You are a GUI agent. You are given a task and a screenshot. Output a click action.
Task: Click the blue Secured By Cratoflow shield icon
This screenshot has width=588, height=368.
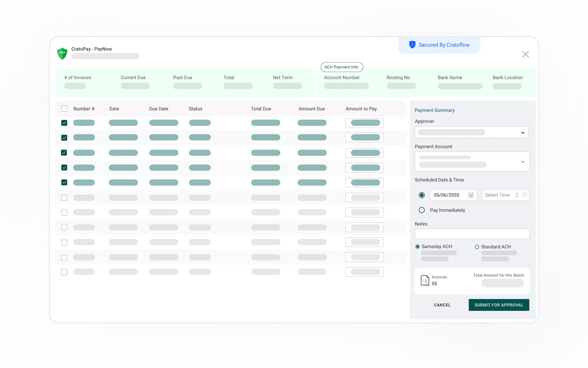pos(412,44)
